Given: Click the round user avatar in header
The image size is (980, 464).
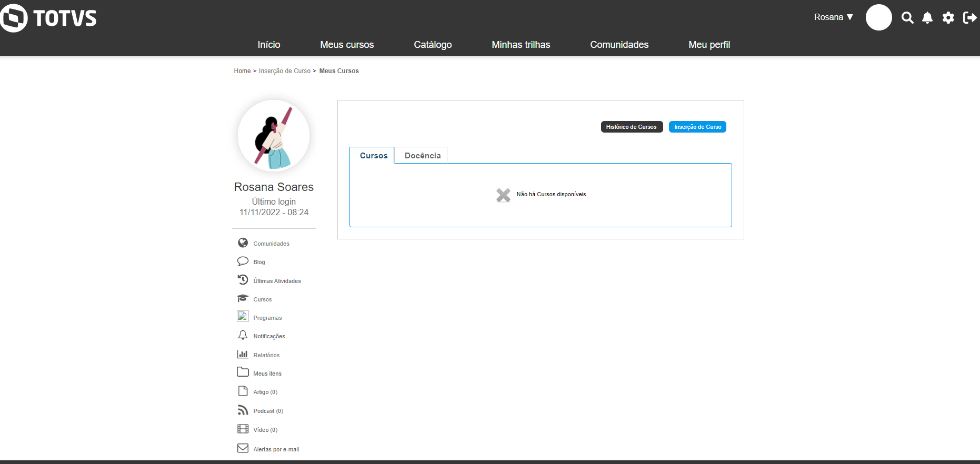Looking at the screenshot, I should coord(879,17).
